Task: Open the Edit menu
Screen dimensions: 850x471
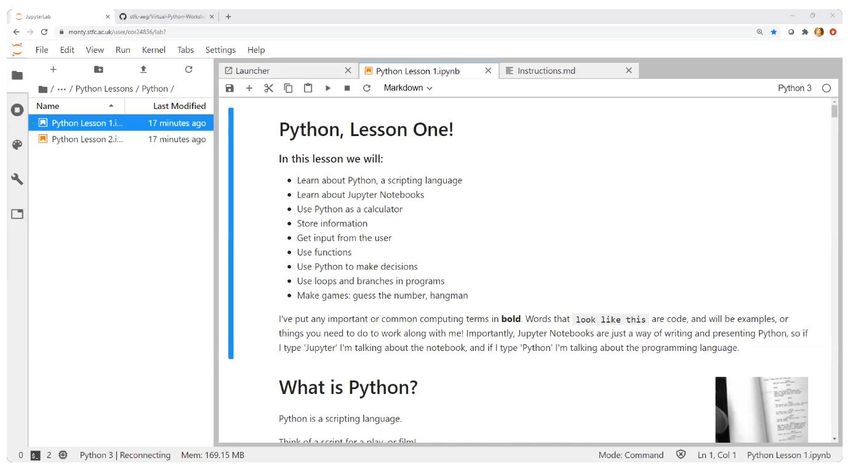Action: click(67, 50)
